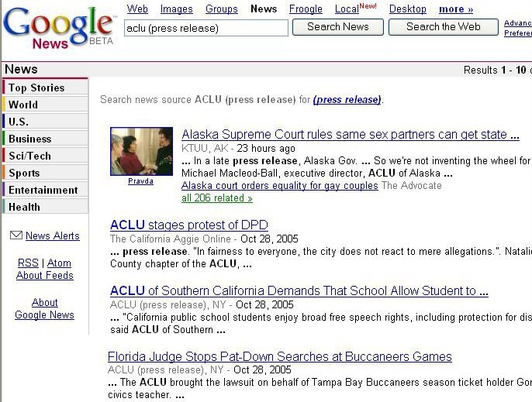Click 'The Advocate' source text
This screenshot has width=532, height=402.
coord(412,185)
